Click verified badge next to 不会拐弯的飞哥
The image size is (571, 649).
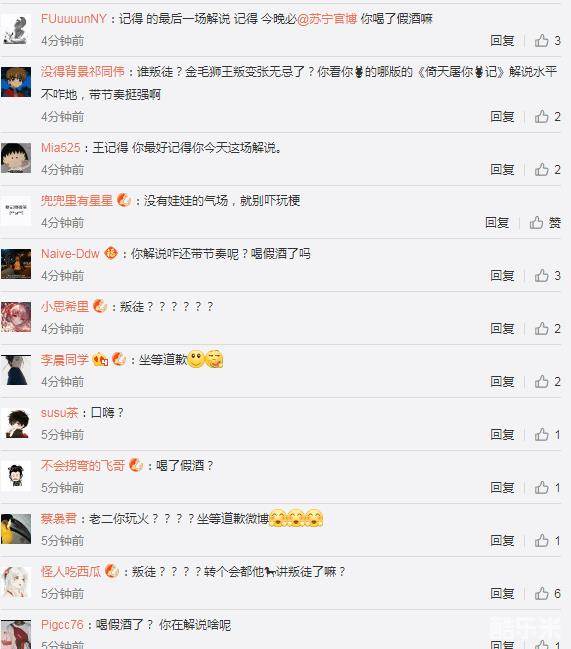[x=136, y=465]
